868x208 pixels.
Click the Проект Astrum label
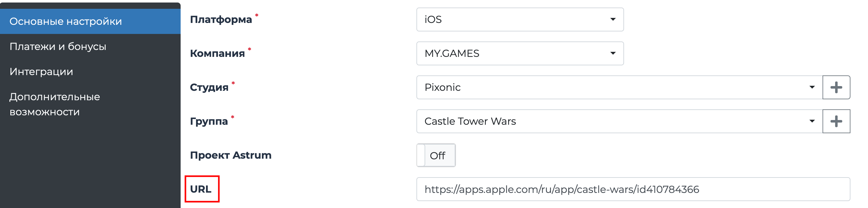click(230, 155)
